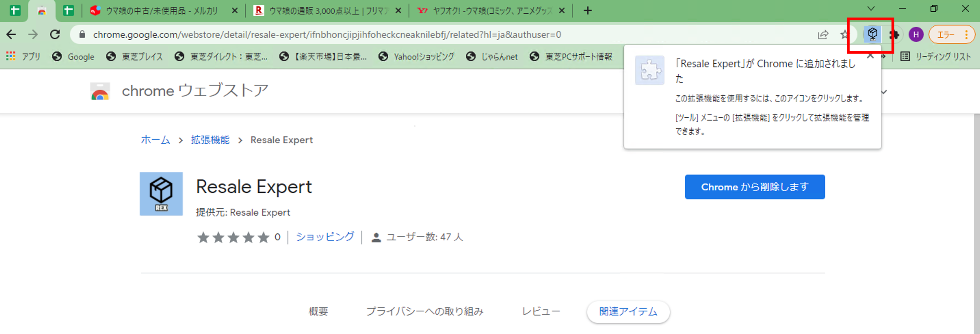Close the ヤフオク! tab
The image size is (980, 334).
point(562,11)
